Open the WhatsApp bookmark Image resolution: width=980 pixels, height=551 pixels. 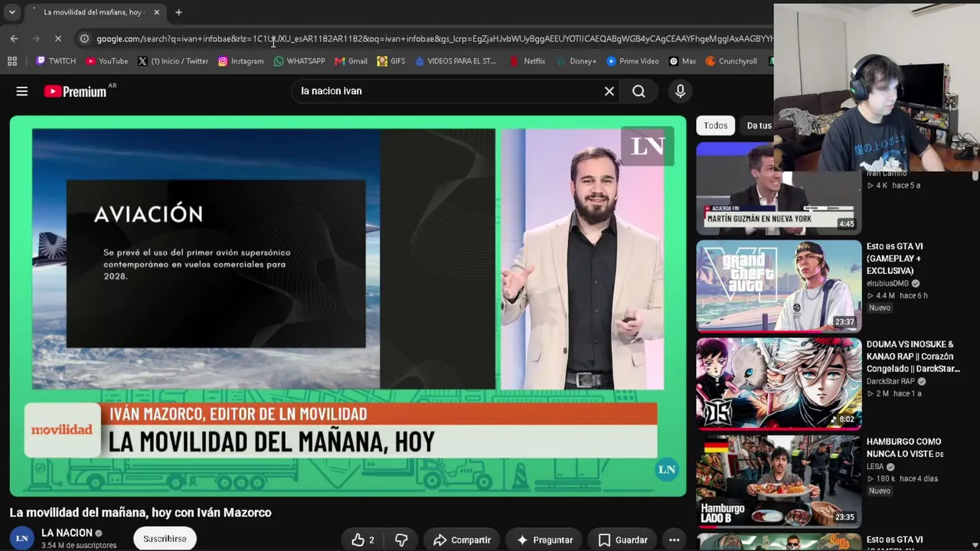(299, 61)
